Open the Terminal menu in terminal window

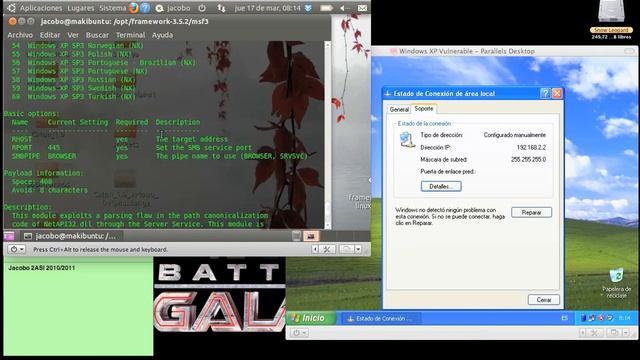[130, 35]
